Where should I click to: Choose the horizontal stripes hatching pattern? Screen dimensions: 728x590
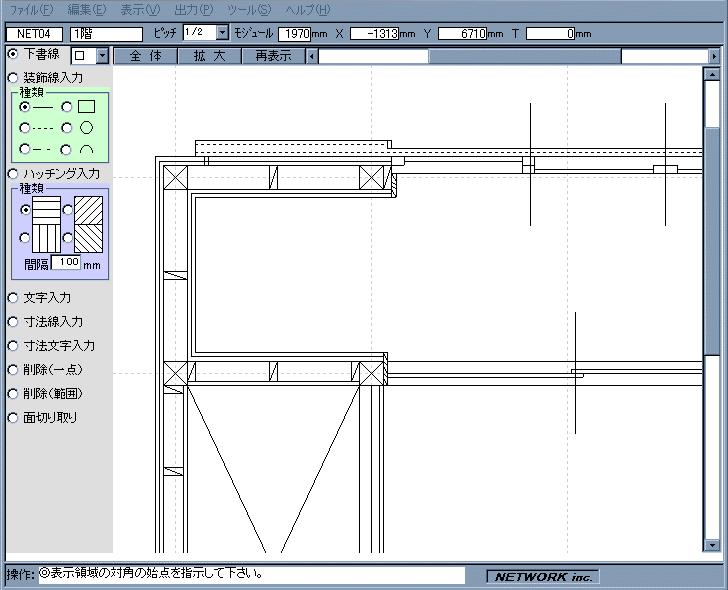25,210
